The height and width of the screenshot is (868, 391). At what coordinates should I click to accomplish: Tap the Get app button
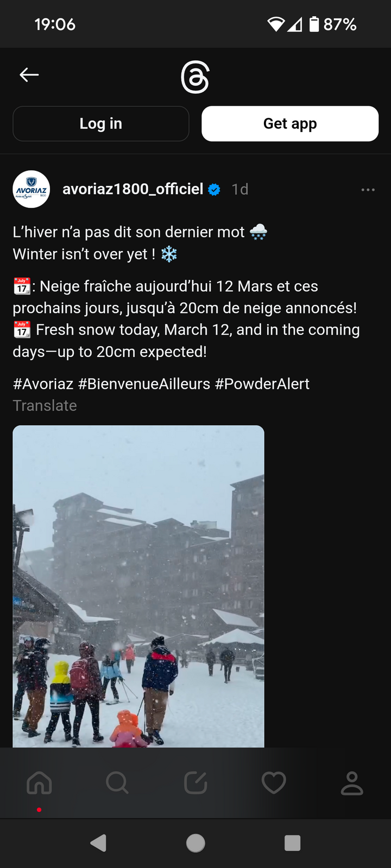coord(290,124)
